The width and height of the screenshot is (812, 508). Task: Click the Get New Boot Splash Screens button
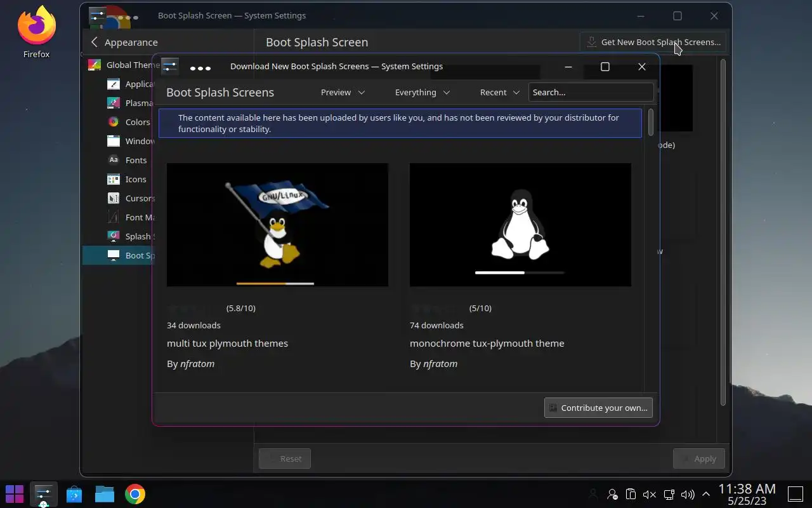click(x=653, y=42)
